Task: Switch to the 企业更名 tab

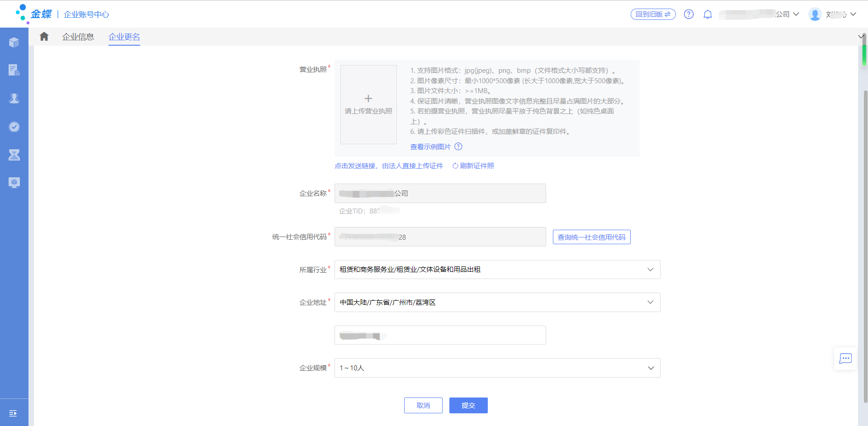Action: tap(124, 37)
